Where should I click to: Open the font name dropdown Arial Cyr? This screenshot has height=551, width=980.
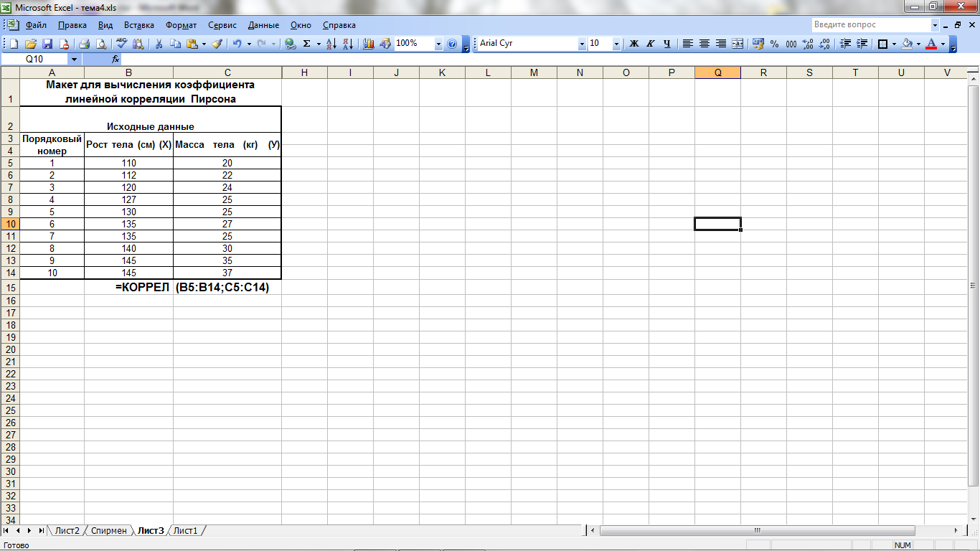582,44
